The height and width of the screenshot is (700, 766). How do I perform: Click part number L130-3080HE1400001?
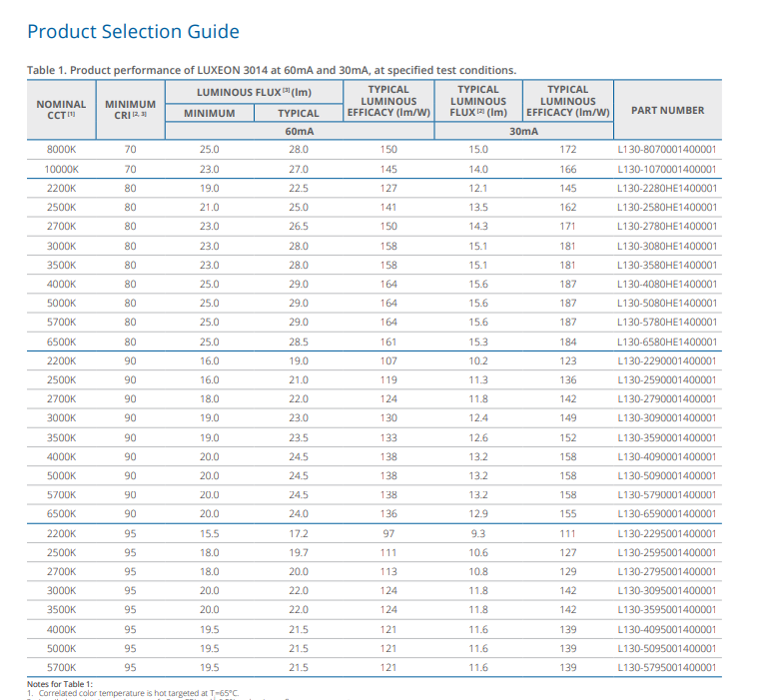point(667,247)
